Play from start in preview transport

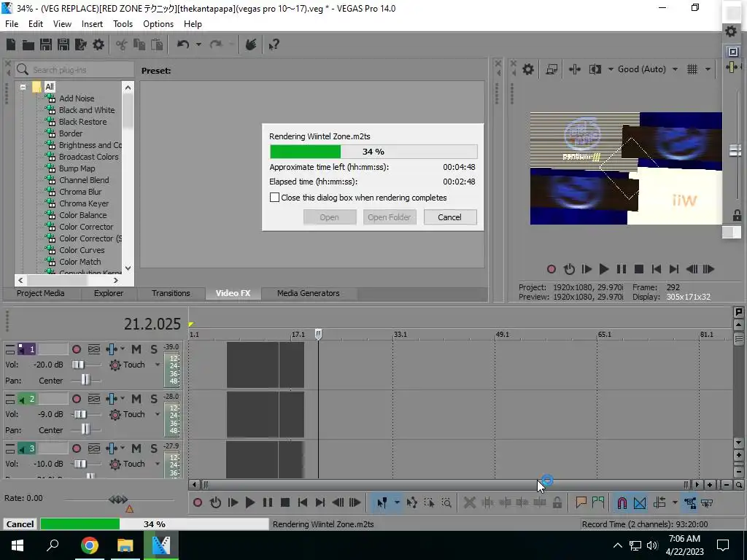pyautogui.click(x=587, y=269)
